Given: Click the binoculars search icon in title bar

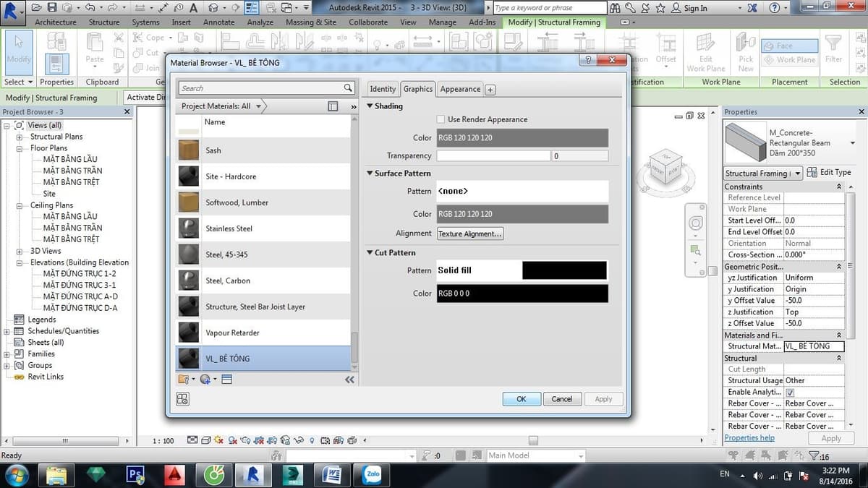Looking at the screenshot, I should pos(615,8).
